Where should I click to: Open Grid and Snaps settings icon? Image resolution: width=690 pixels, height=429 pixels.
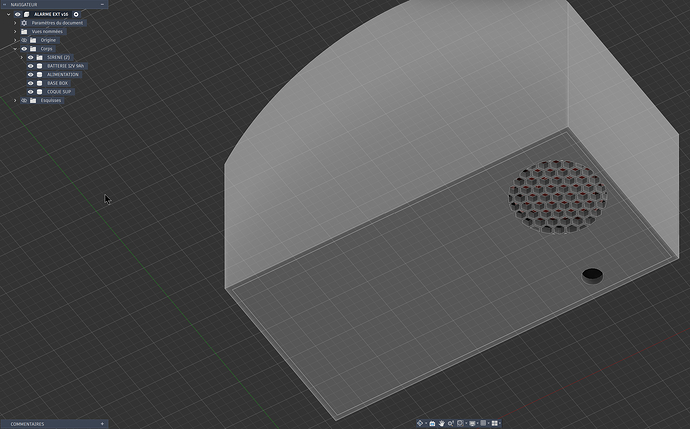(483, 423)
